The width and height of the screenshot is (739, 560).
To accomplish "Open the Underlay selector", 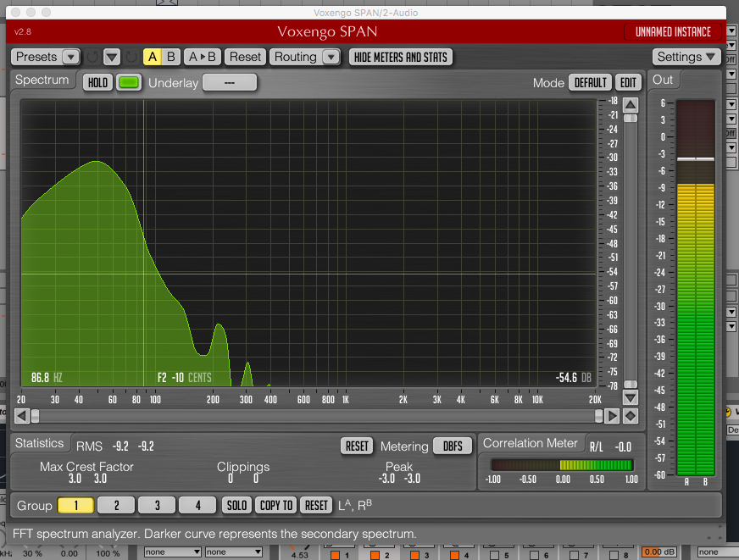I will click(x=230, y=83).
